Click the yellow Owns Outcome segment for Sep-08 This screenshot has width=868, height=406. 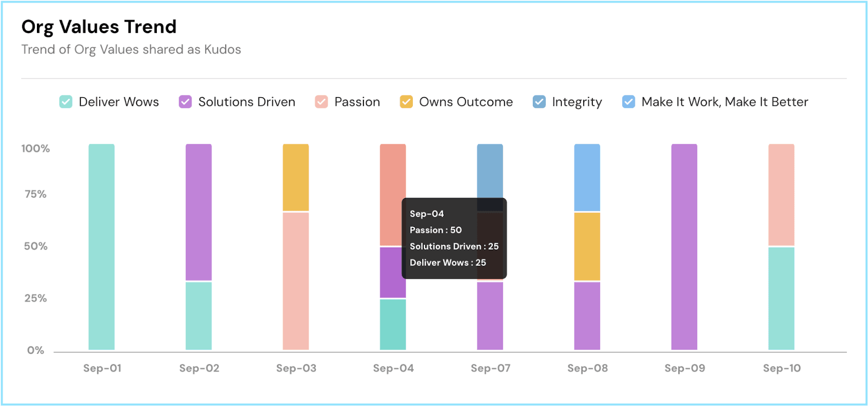click(x=587, y=246)
